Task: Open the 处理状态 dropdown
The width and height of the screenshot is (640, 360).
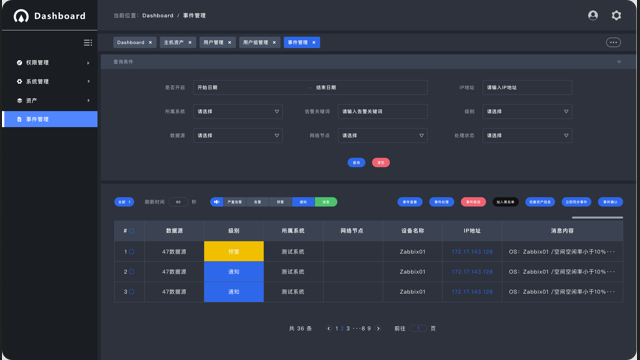Action: tap(527, 136)
